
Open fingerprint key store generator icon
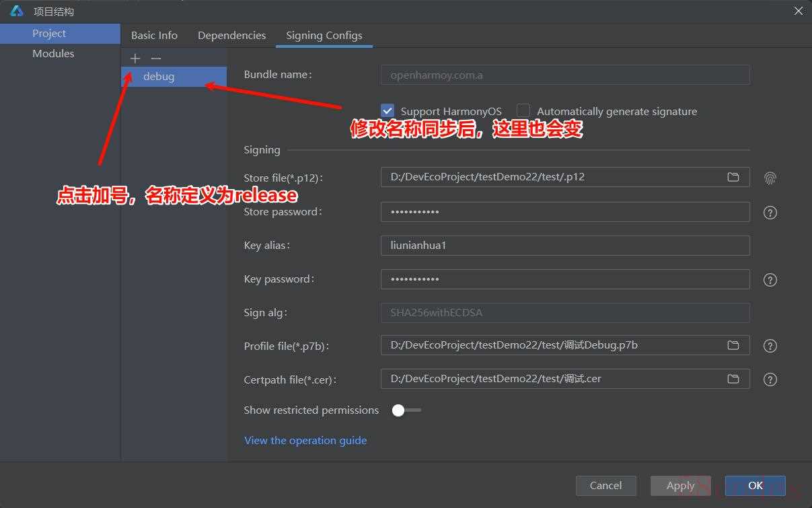[x=770, y=178]
